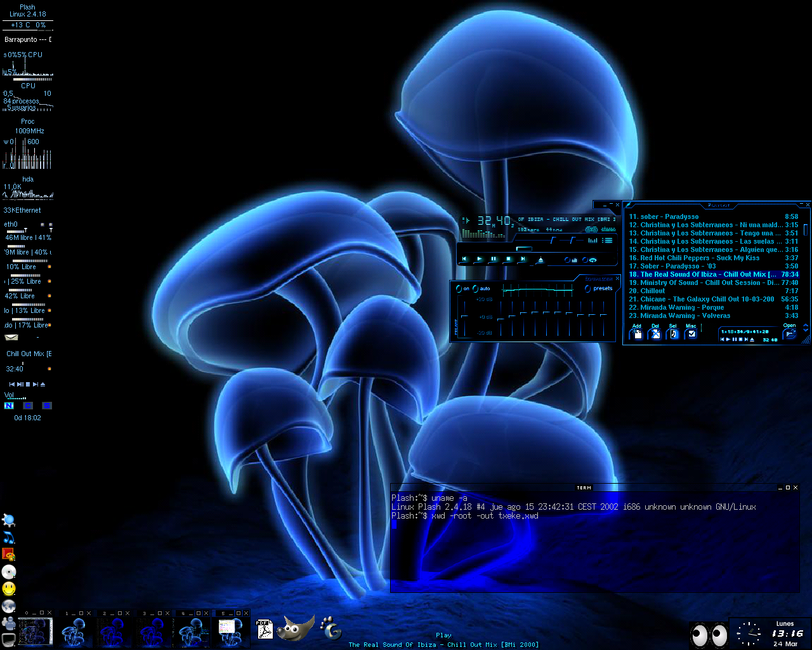
Task: Open the playlist Del menu
Action: pos(655,332)
